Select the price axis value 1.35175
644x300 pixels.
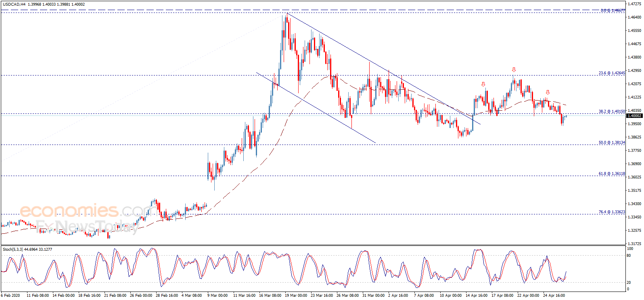(x=635, y=191)
